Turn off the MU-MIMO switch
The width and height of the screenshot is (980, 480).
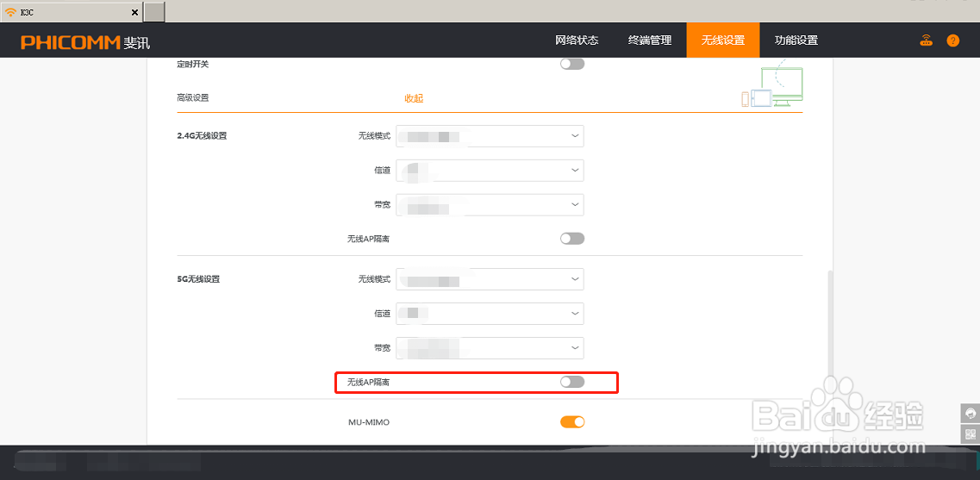click(x=571, y=422)
